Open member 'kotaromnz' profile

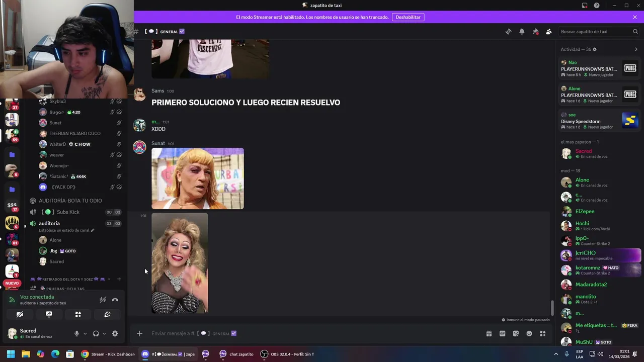(x=600, y=270)
